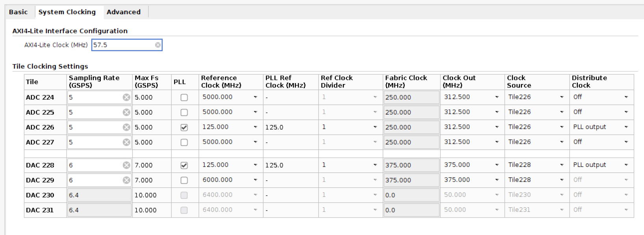644x235 pixels.
Task: Open DAC 228 Clock Source dropdown
Action: [x=562, y=165]
